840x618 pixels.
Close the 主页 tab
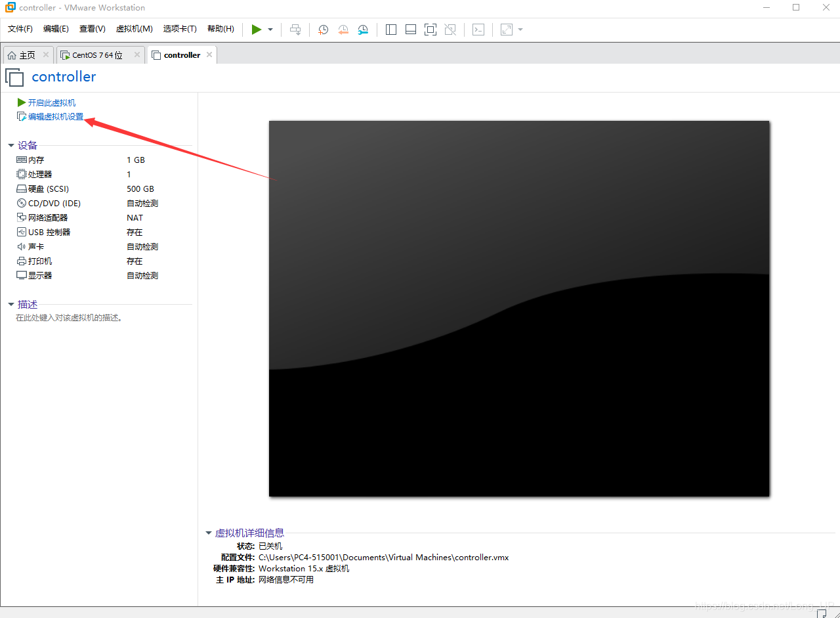[x=45, y=55]
